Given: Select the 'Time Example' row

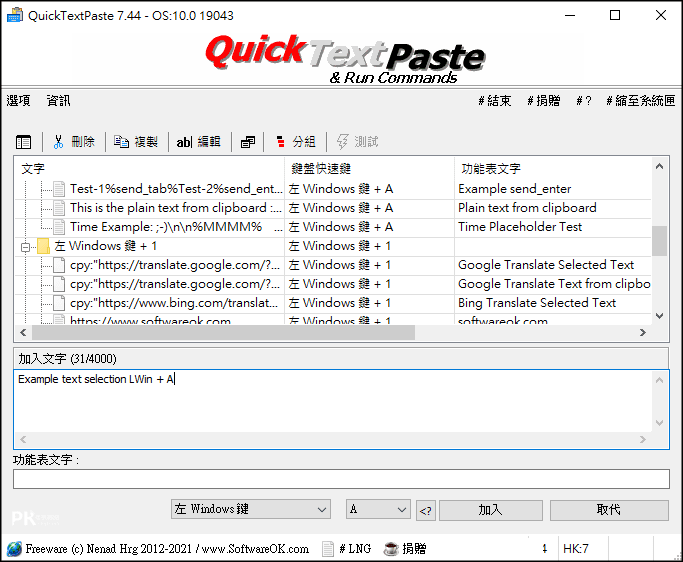Looking at the screenshot, I should (333, 227).
